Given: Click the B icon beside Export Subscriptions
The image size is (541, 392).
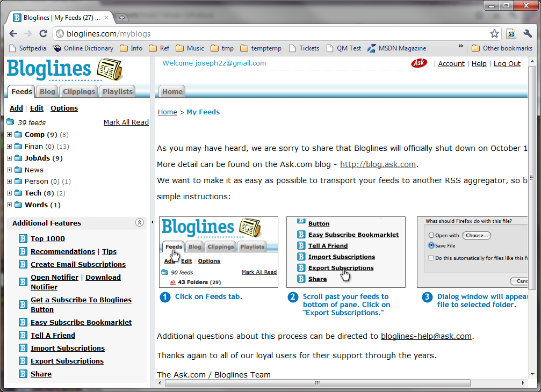Looking at the screenshot, I should (x=23, y=361).
